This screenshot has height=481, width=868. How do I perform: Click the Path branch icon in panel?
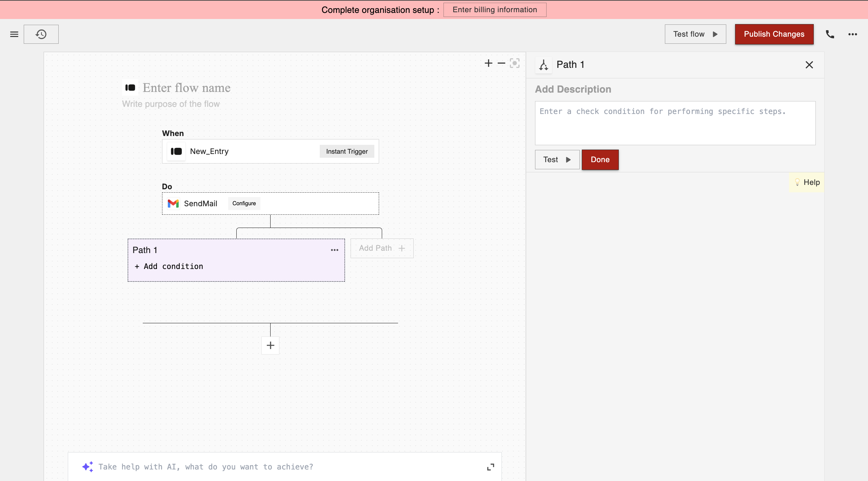[x=544, y=65]
